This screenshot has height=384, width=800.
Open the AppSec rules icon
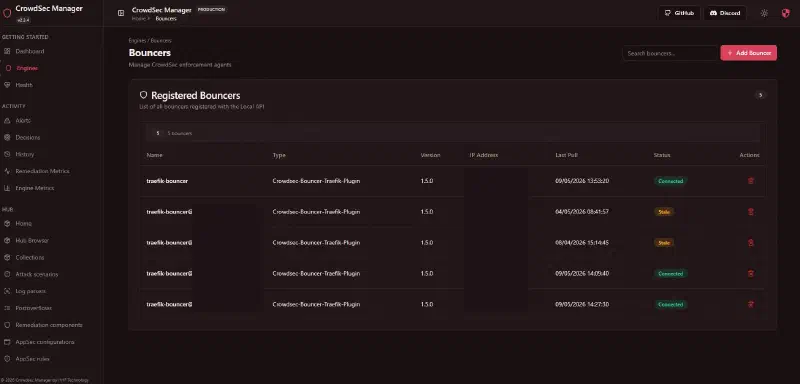pos(7,359)
